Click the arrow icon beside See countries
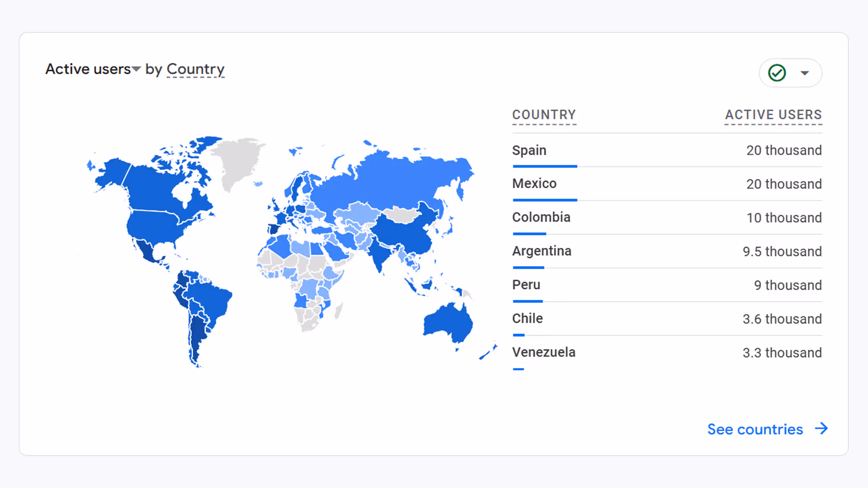Screen dimensions: 868x488 (x=821, y=429)
